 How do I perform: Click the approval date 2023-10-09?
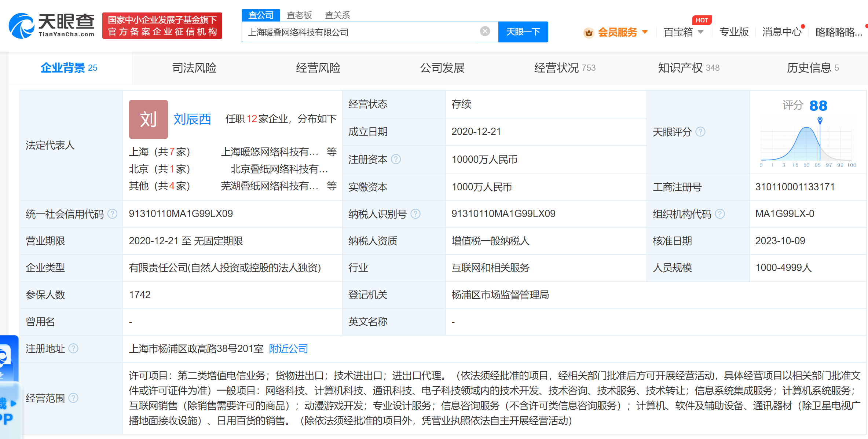pos(780,241)
